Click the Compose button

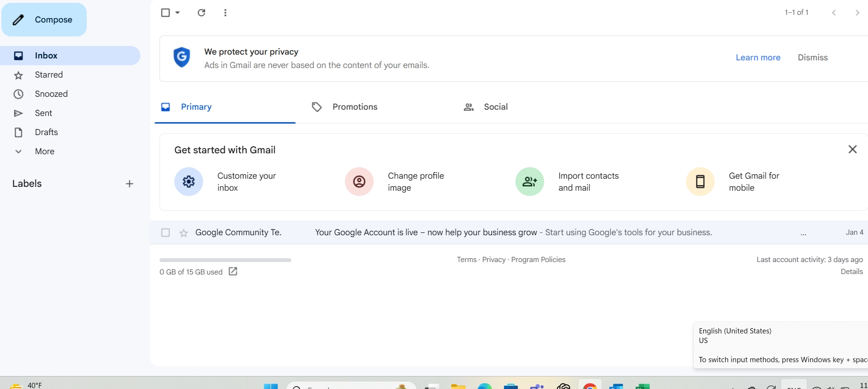coord(44,20)
